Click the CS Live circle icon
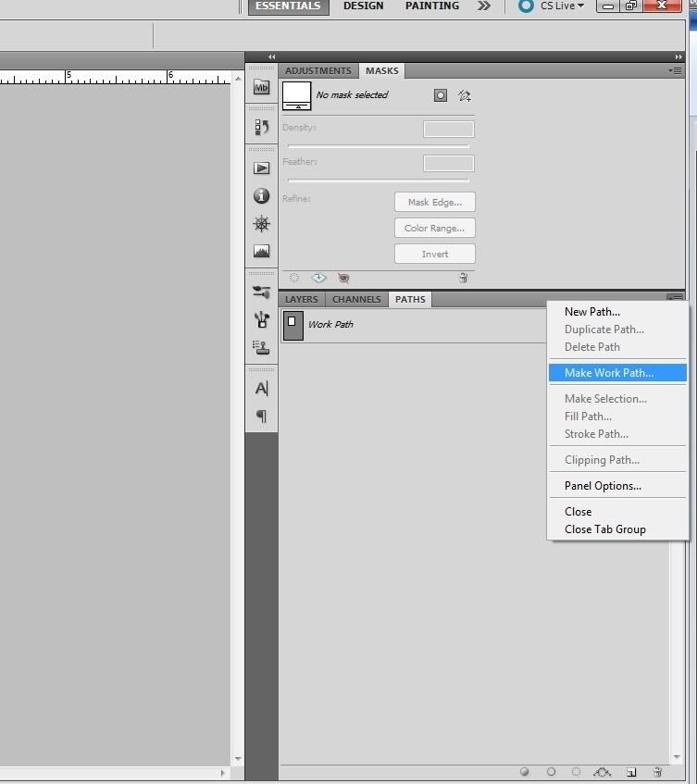This screenshot has height=784, width=697. click(526, 6)
